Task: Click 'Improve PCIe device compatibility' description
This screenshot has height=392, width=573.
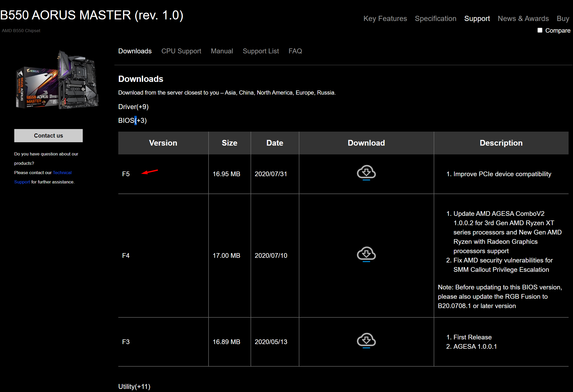Action: pyautogui.click(x=502, y=174)
